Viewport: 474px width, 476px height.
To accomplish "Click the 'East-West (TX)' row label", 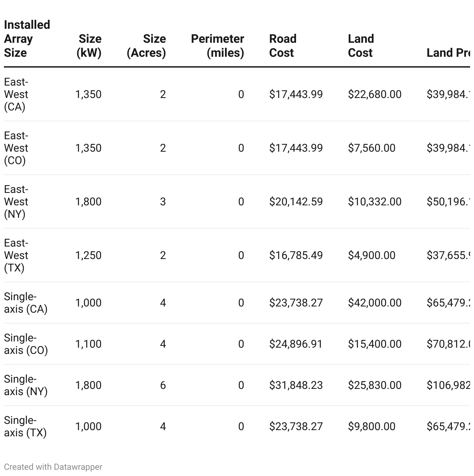I will click(x=16, y=255).
